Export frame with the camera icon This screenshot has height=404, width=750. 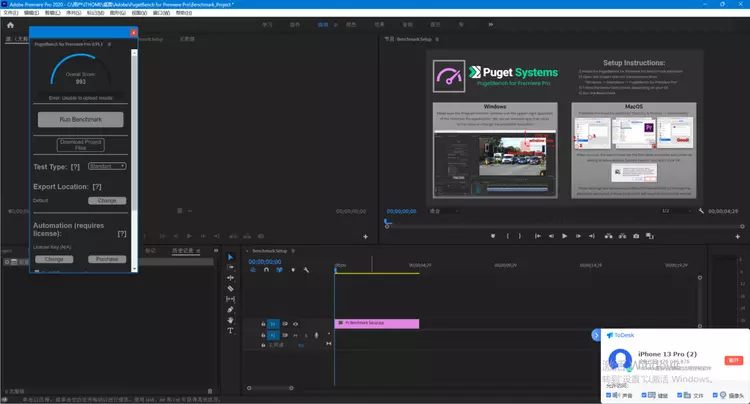[636, 236]
